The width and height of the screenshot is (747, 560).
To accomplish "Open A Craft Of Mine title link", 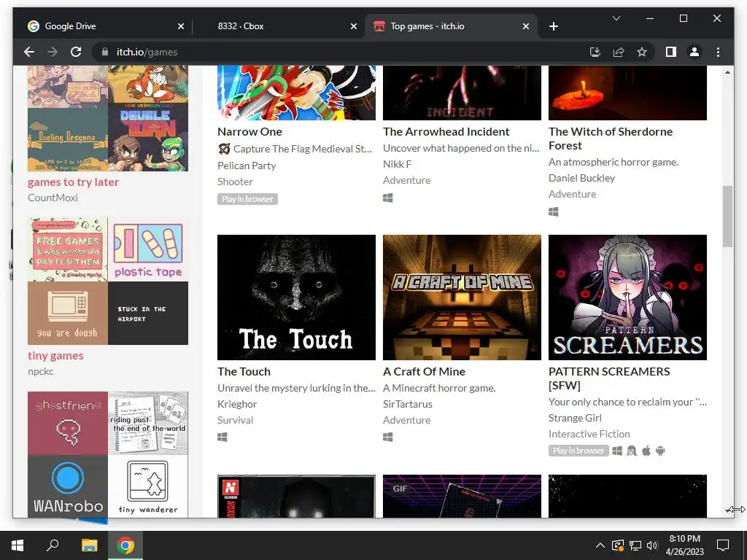I will [x=424, y=371].
